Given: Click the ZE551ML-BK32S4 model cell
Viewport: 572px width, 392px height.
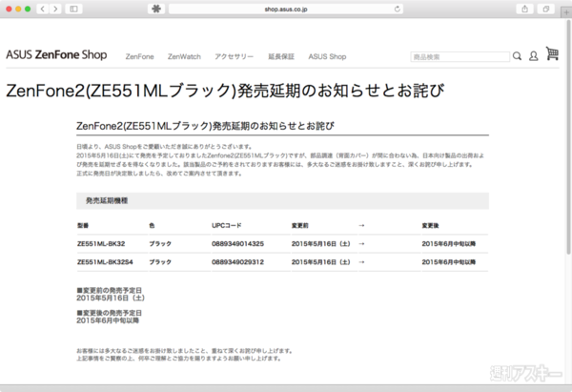Looking at the screenshot, I should pyautogui.click(x=105, y=262).
